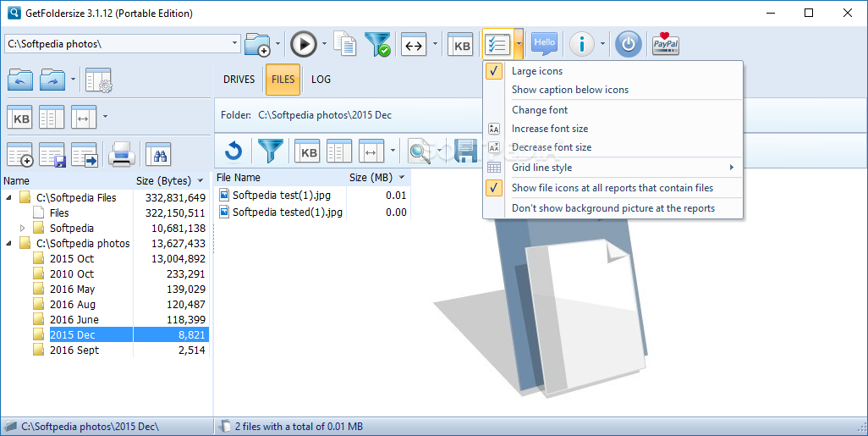
Task: Click the columns layout icon in left panel
Action: (52, 118)
